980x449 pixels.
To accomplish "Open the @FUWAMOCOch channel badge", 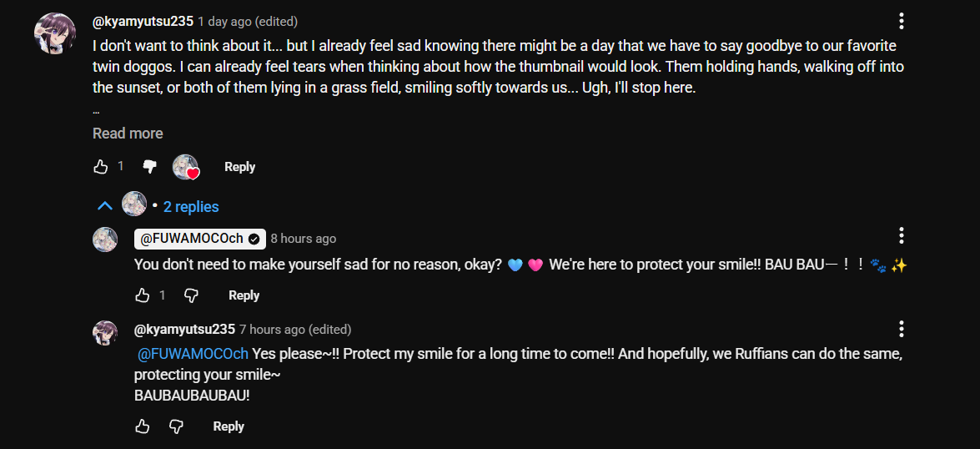I will click(200, 238).
